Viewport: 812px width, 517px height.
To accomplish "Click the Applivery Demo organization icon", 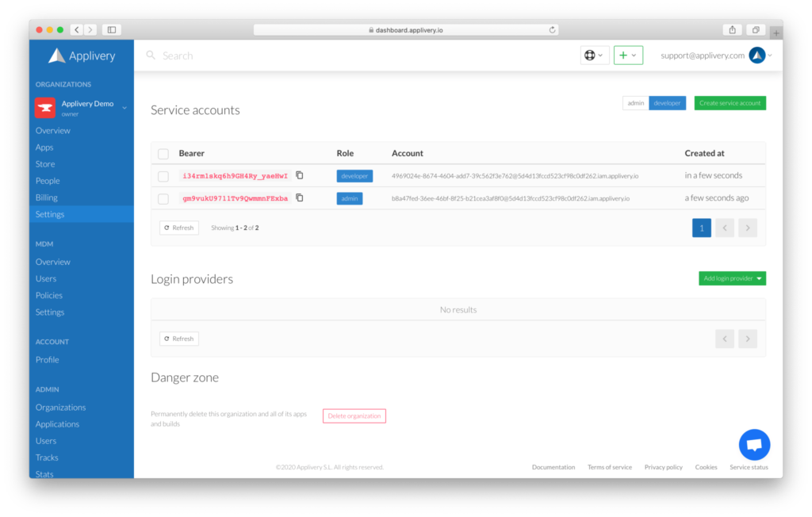I will click(x=45, y=107).
